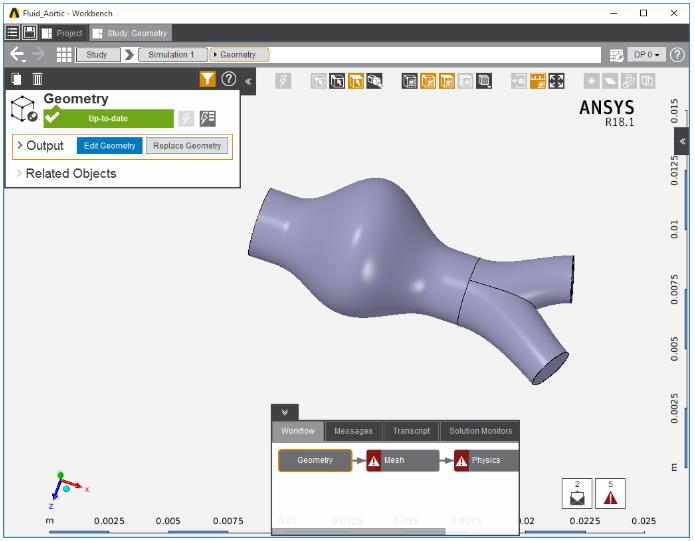
Task: Go back with the left arrow
Action: pos(17,54)
